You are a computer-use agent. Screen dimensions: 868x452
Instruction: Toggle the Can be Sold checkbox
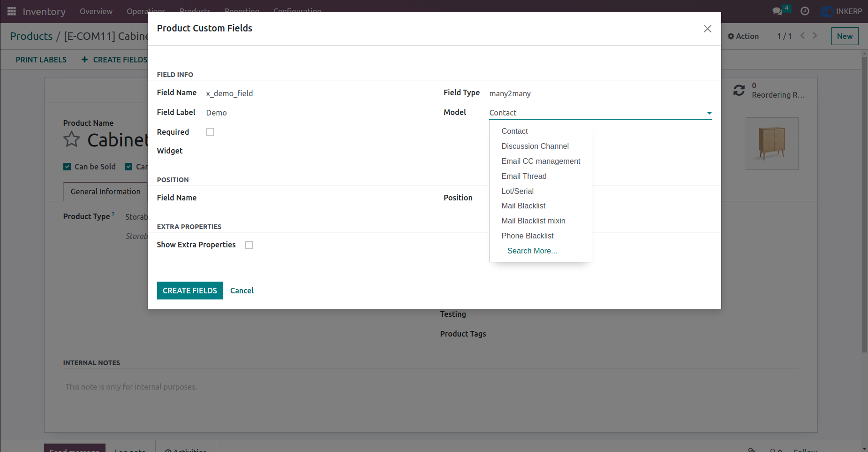(x=67, y=167)
